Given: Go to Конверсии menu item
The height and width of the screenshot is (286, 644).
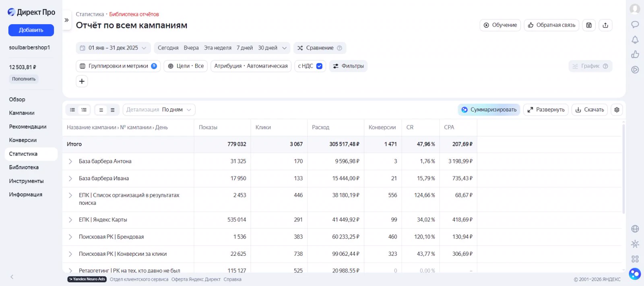Looking at the screenshot, I should [x=23, y=140].
